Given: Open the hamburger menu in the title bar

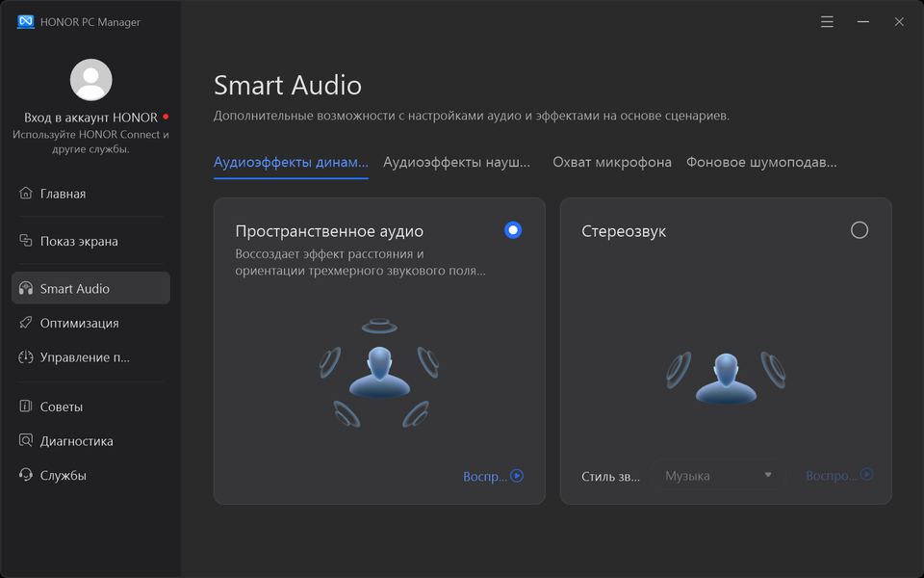Looking at the screenshot, I should pyautogui.click(x=827, y=22).
